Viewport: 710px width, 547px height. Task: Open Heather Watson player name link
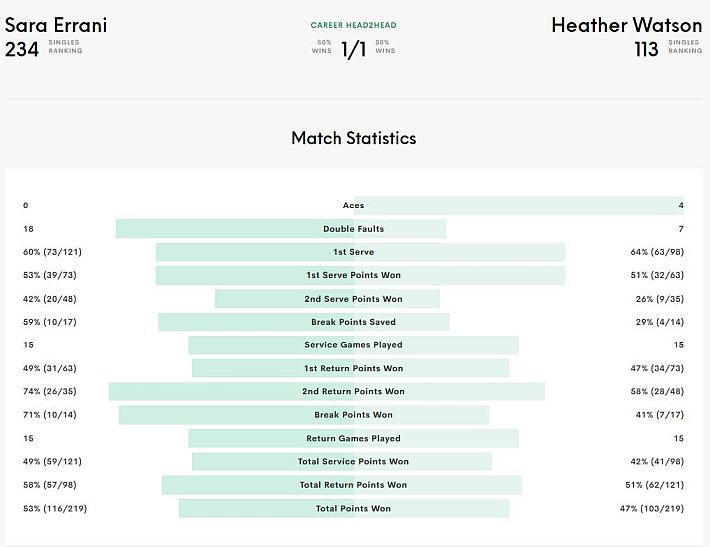[x=626, y=25]
